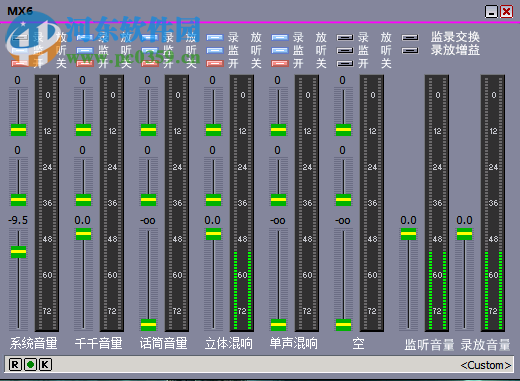This screenshot has height=381, width=520.
Task: Toggle 立体混响 channel's 监听 blue switch
Action: (215, 51)
